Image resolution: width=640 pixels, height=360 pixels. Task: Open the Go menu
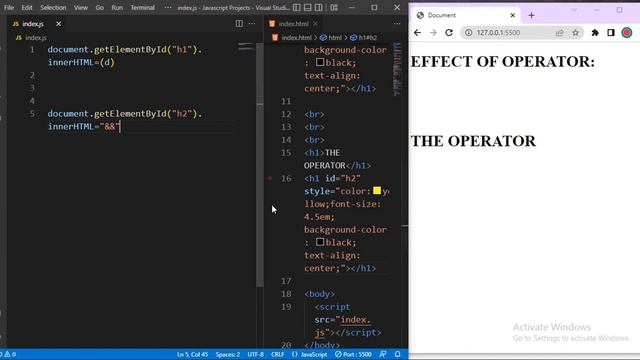tap(100, 7)
